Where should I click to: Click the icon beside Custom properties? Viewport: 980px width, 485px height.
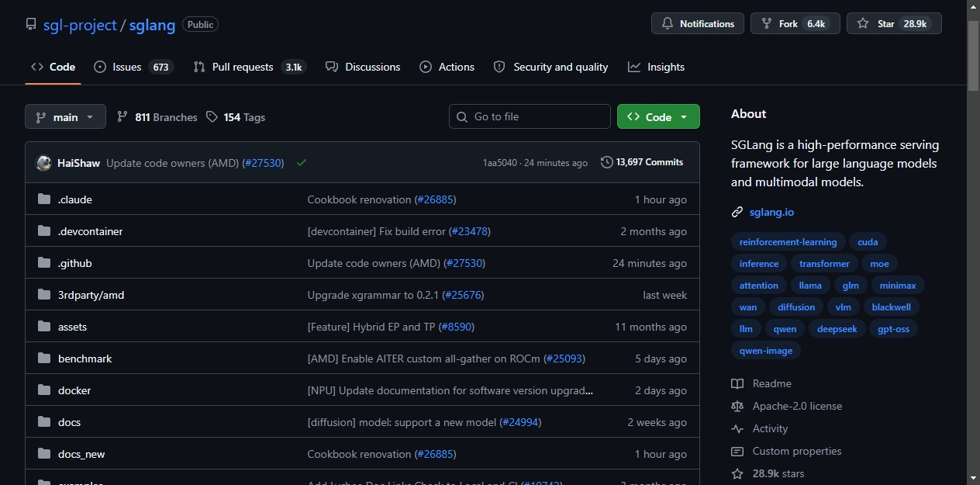pos(737,451)
